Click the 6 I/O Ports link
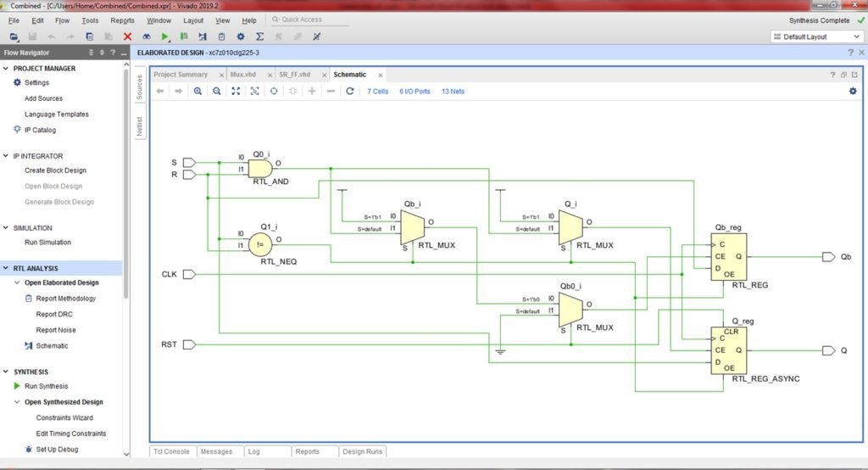This screenshot has width=868, height=470. coord(415,92)
